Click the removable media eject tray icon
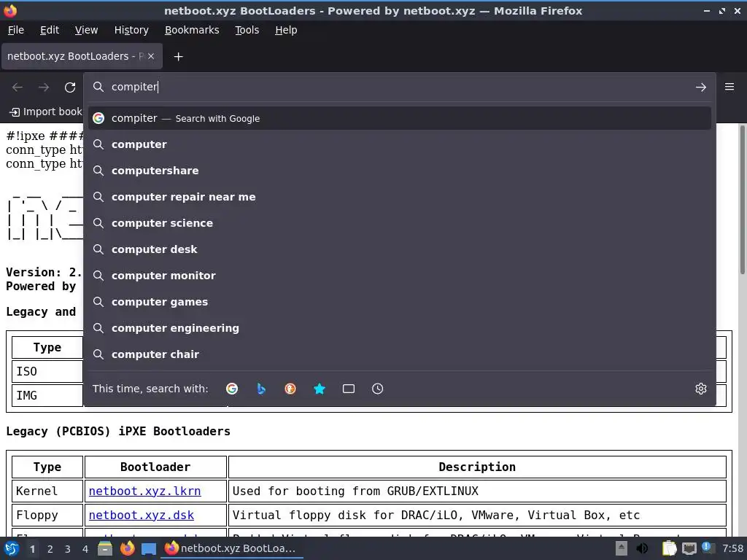 [x=622, y=548]
